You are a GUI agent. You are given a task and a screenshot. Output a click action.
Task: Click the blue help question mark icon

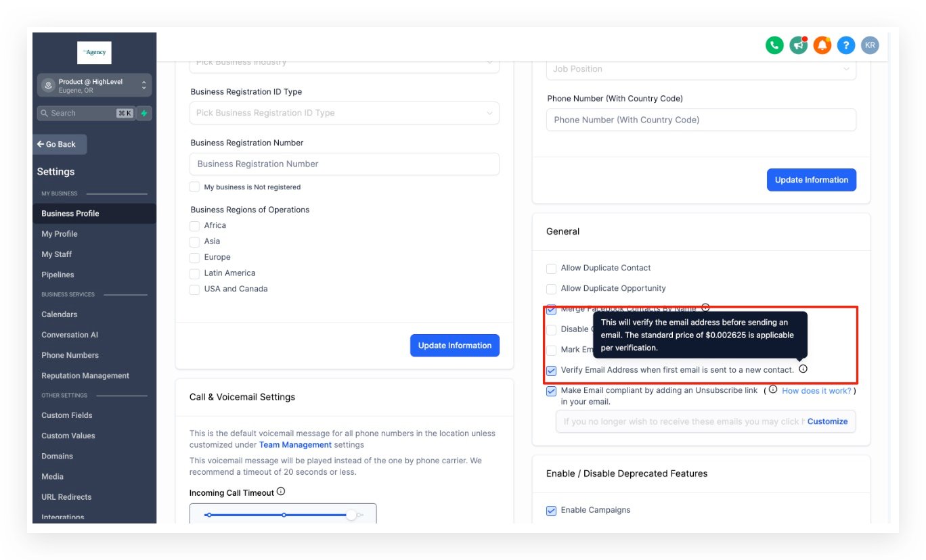pyautogui.click(x=845, y=45)
